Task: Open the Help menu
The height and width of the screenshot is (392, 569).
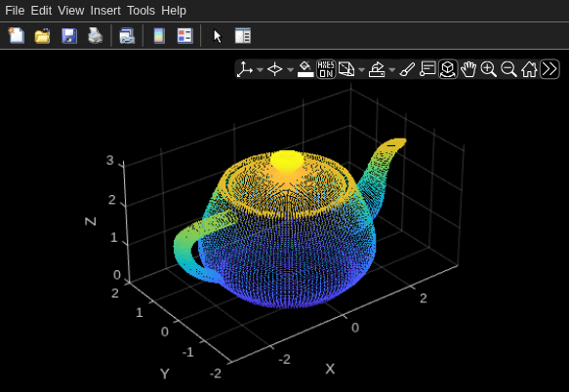Action: pyautogui.click(x=174, y=11)
